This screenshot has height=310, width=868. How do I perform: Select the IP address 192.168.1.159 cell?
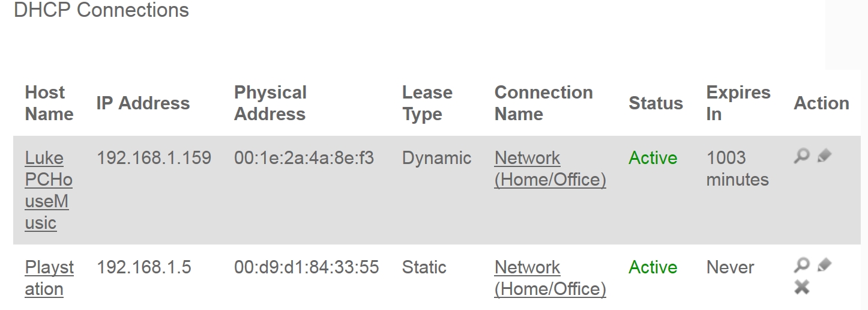coord(154,158)
